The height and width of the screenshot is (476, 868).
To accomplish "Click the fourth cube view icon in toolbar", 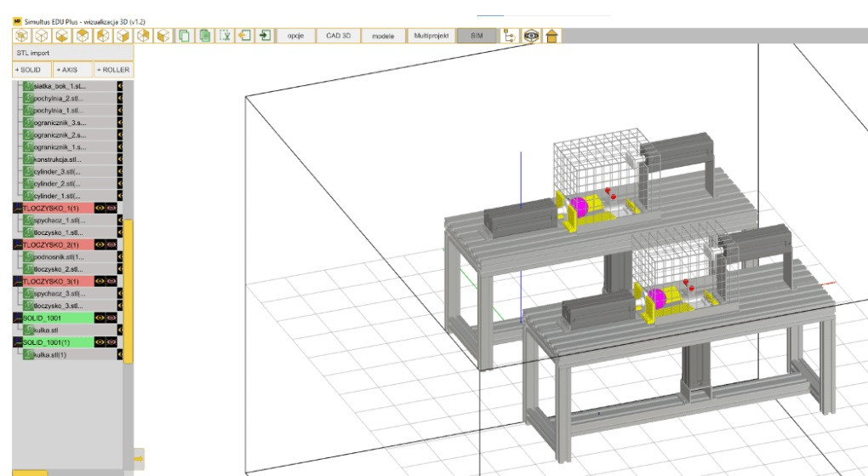I will point(83,36).
